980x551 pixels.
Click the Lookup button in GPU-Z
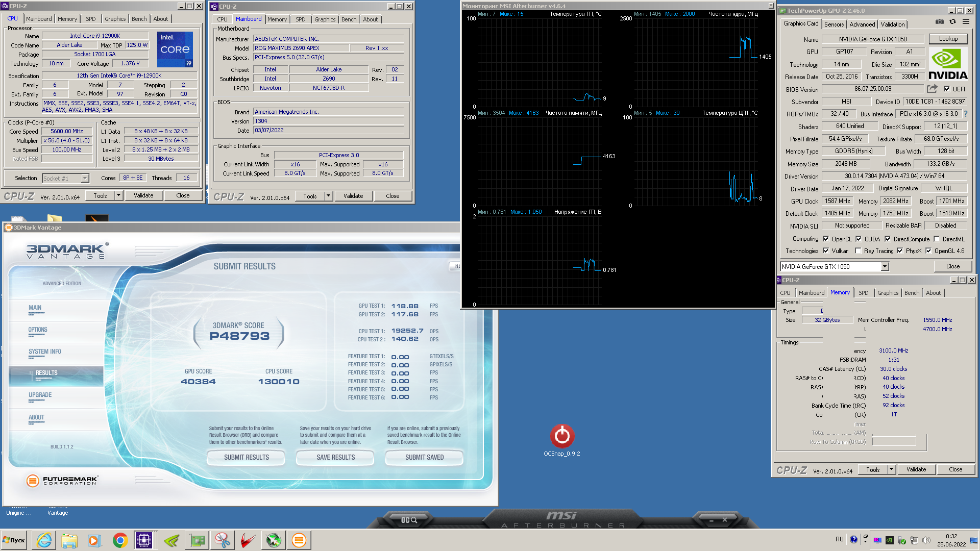click(948, 39)
